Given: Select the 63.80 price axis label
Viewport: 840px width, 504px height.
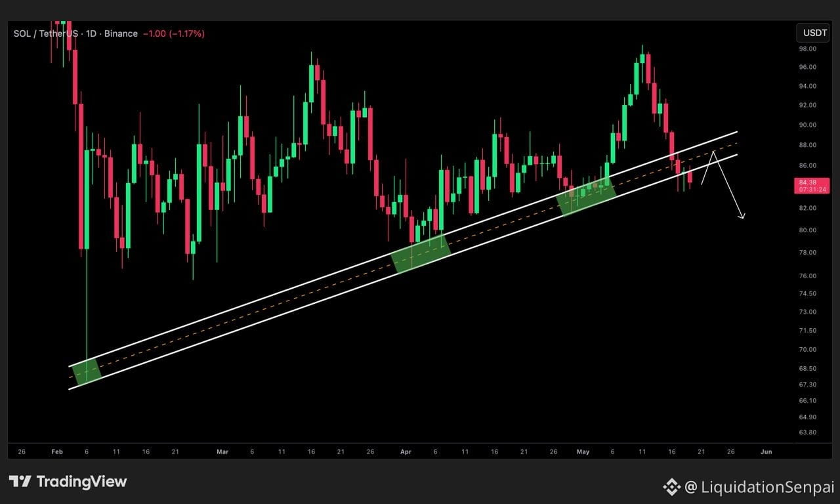Looking at the screenshot, I should point(807,432).
